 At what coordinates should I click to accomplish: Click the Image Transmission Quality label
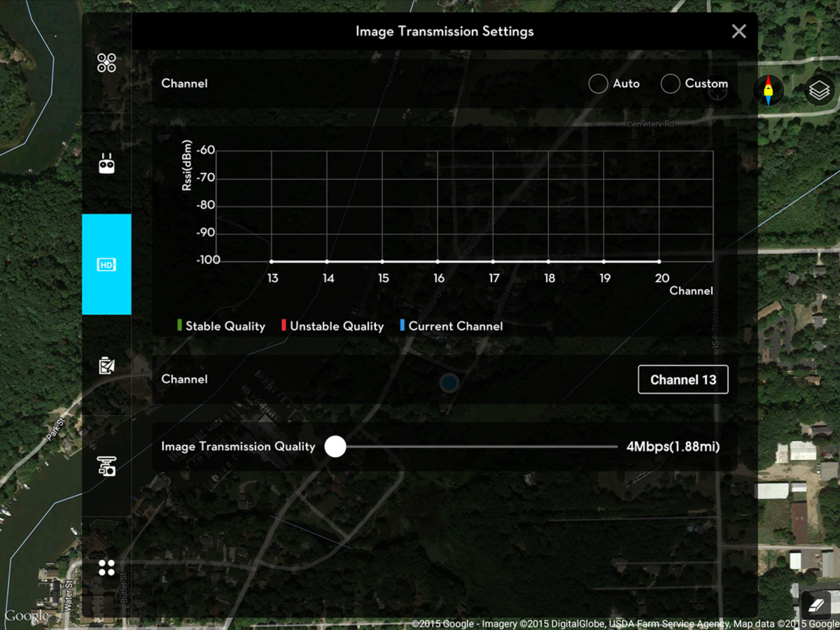pos(238,447)
